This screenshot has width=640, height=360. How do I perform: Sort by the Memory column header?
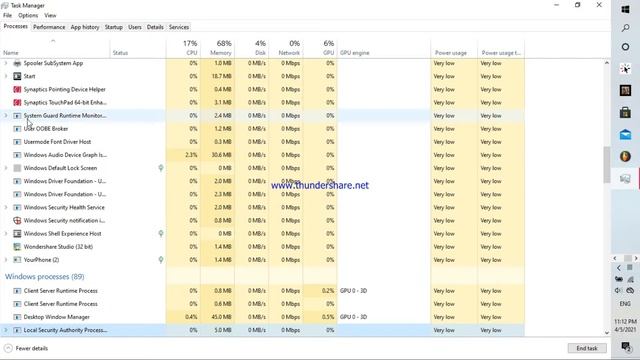[218, 48]
